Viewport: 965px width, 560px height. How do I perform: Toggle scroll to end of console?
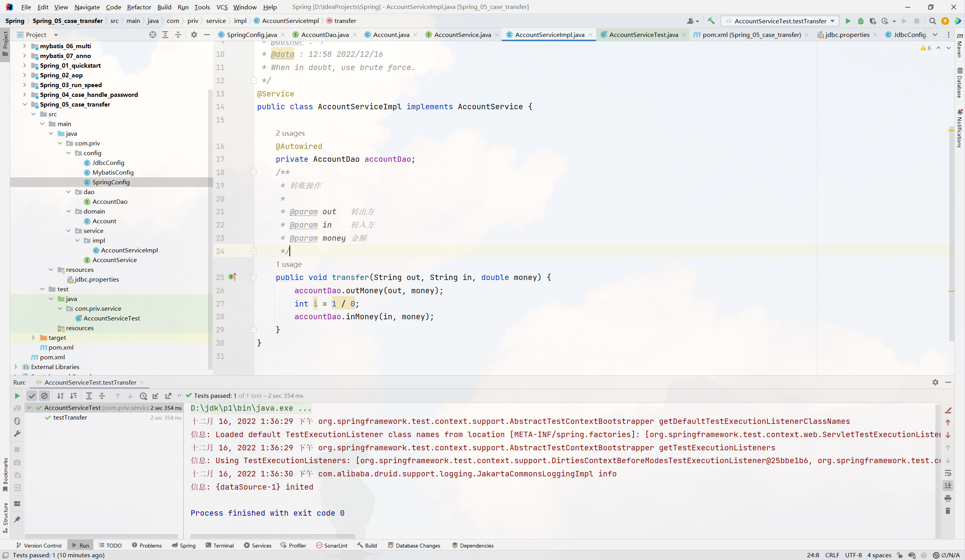(x=948, y=485)
